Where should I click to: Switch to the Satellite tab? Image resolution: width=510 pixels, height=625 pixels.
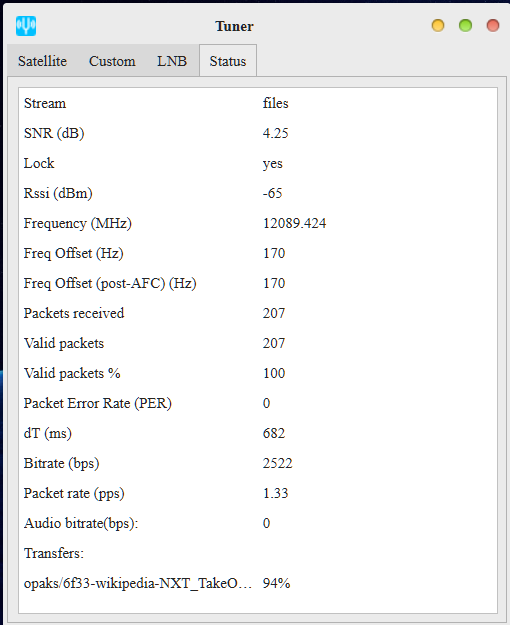coord(42,61)
